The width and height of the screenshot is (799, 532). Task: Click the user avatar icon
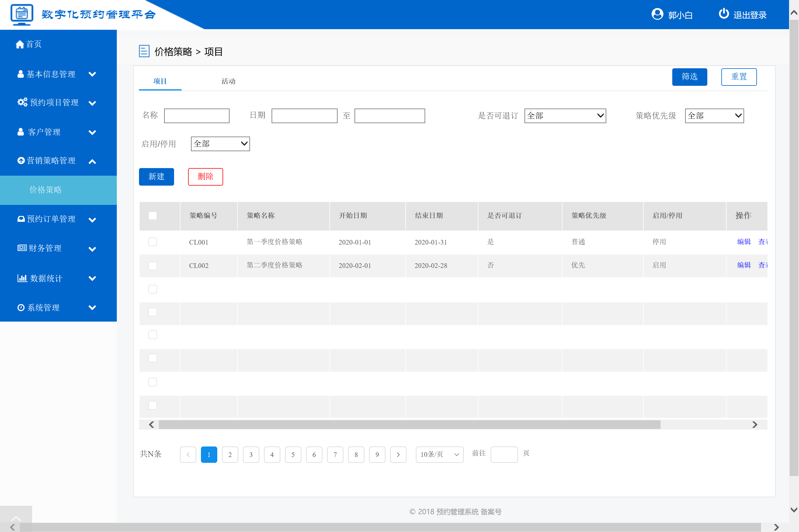point(657,14)
